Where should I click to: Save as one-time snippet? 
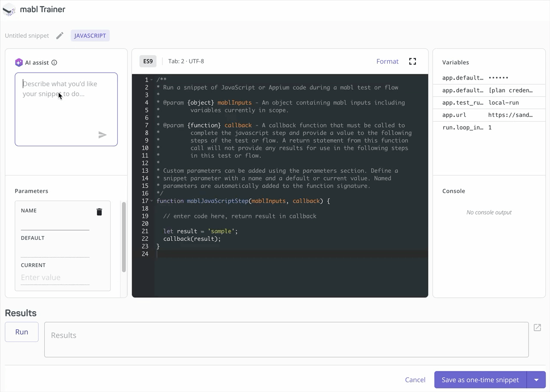point(480,380)
